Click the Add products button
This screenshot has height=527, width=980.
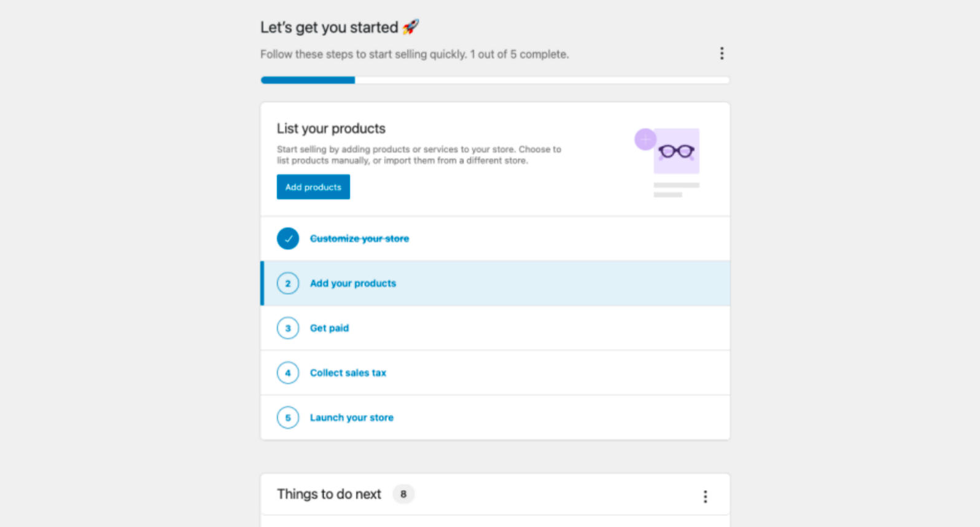coord(313,187)
